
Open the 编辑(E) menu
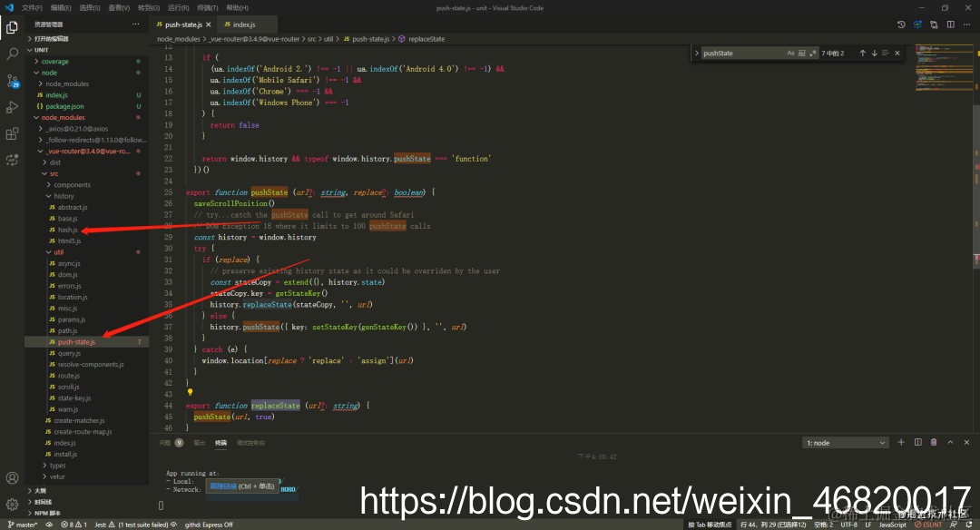pos(61,8)
